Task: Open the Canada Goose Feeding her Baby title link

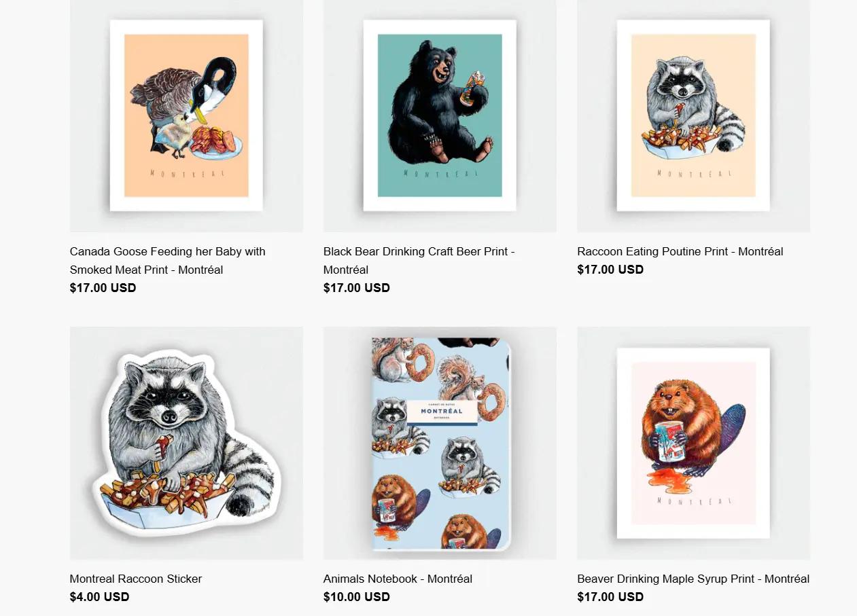Action: tap(167, 260)
